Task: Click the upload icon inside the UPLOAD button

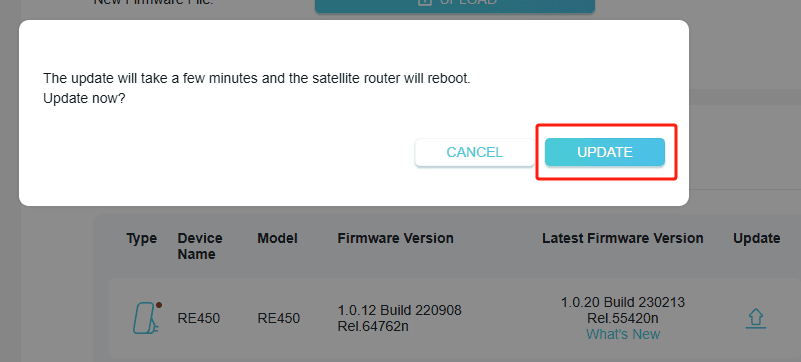Action: pos(424,3)
